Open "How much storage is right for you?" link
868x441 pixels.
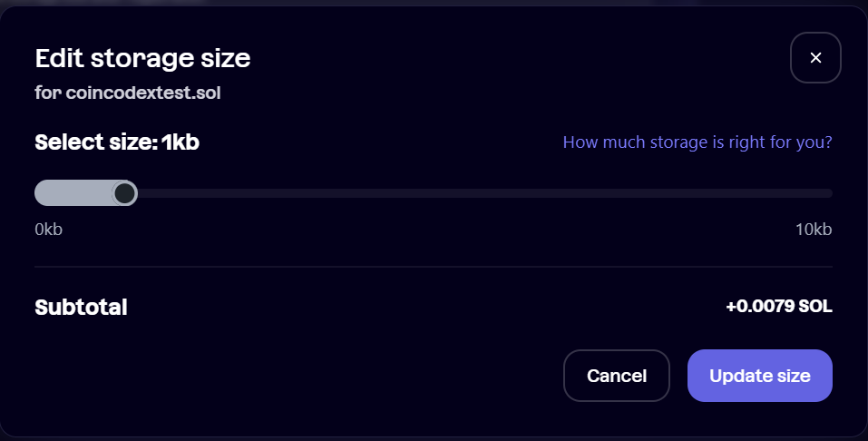click(697, 142)
